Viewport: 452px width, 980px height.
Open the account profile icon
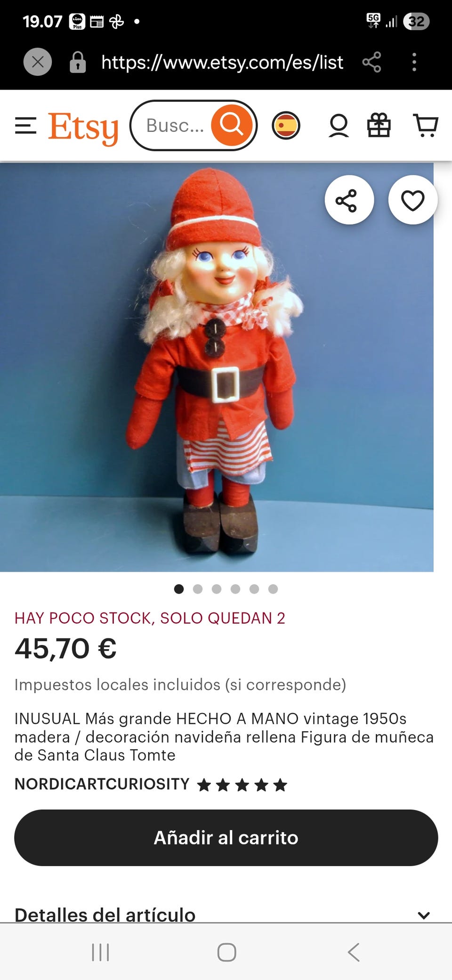click(x=339, y=126)
